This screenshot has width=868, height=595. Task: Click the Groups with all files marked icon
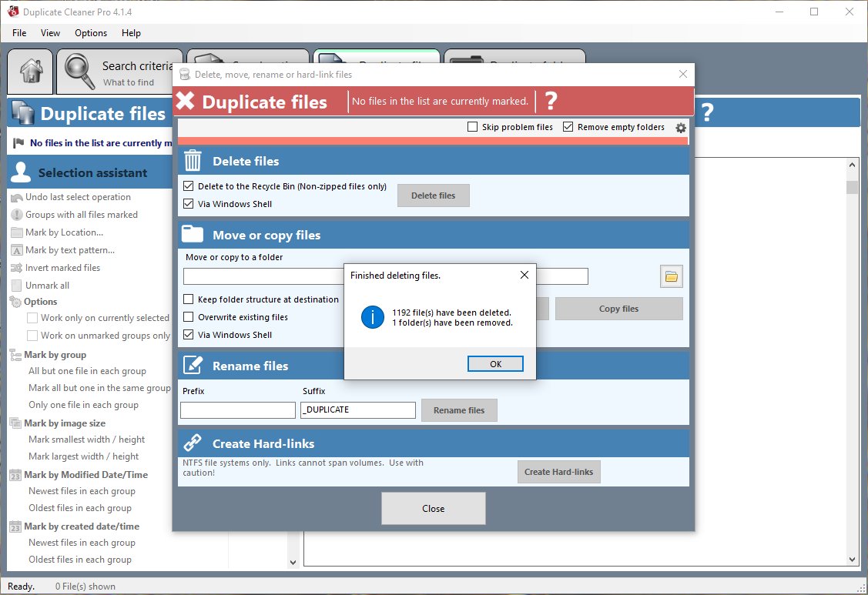(x=17, y=215)
